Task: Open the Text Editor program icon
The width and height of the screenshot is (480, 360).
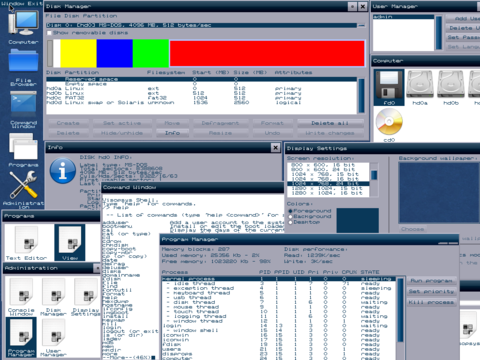Action: tap(26, 243)
